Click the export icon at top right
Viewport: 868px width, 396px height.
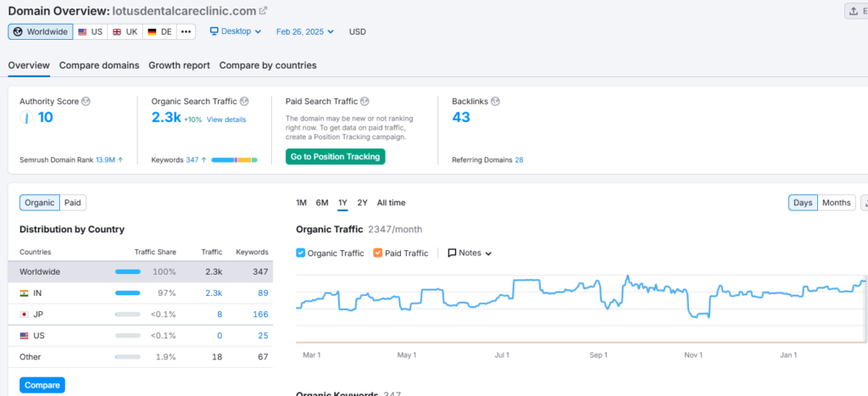854,11
